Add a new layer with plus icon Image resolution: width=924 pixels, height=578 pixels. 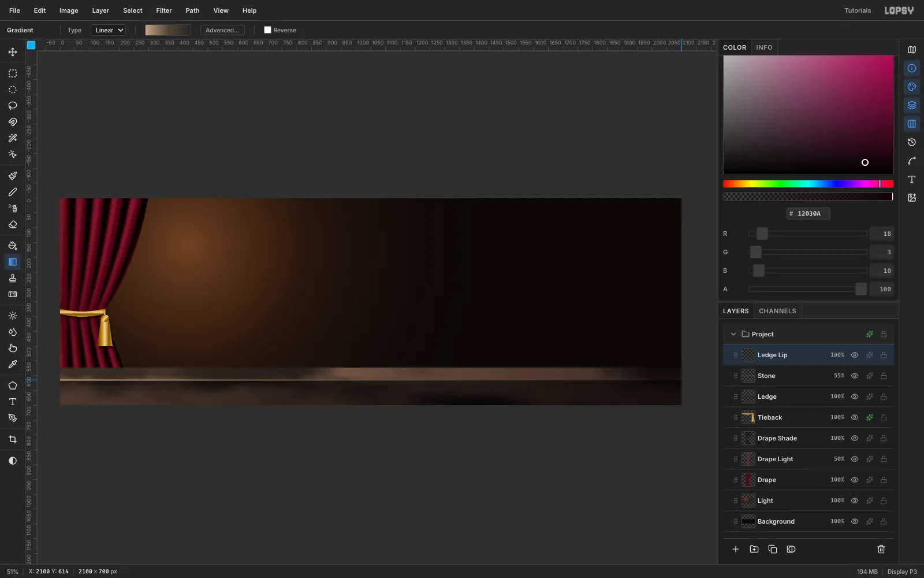pos(736,549)
